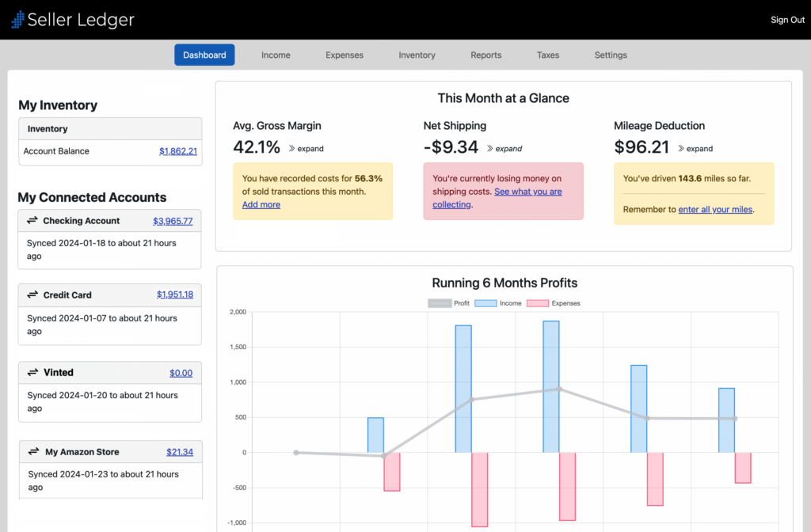Expand the Avg. Gross Margin details

[307, 148]
